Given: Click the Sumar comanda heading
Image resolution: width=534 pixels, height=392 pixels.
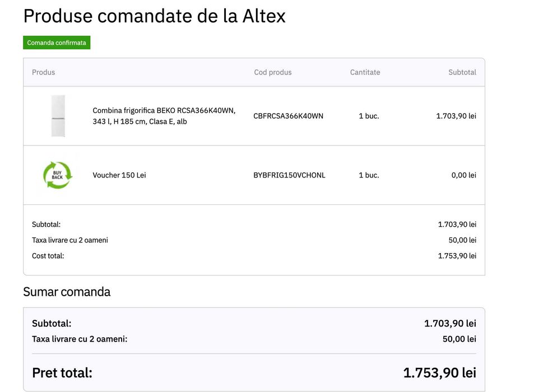Looking at the screenshot, I should (x=67, y=292).
